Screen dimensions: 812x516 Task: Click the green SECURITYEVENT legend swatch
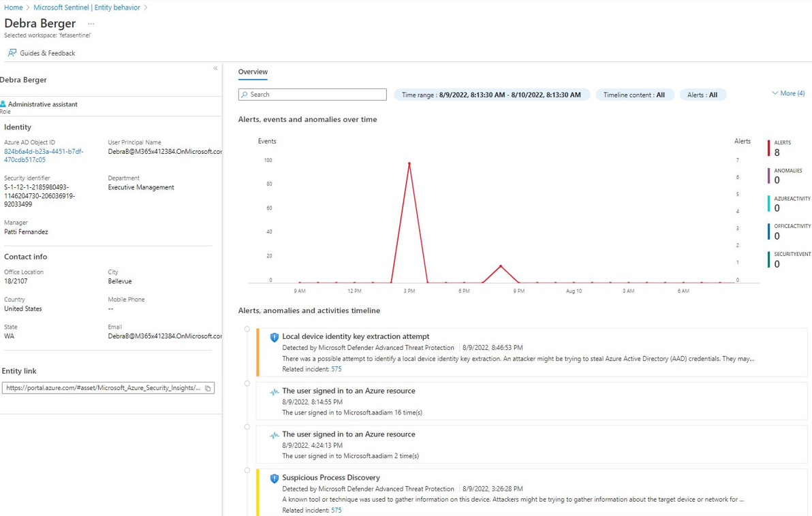[769, 260]
